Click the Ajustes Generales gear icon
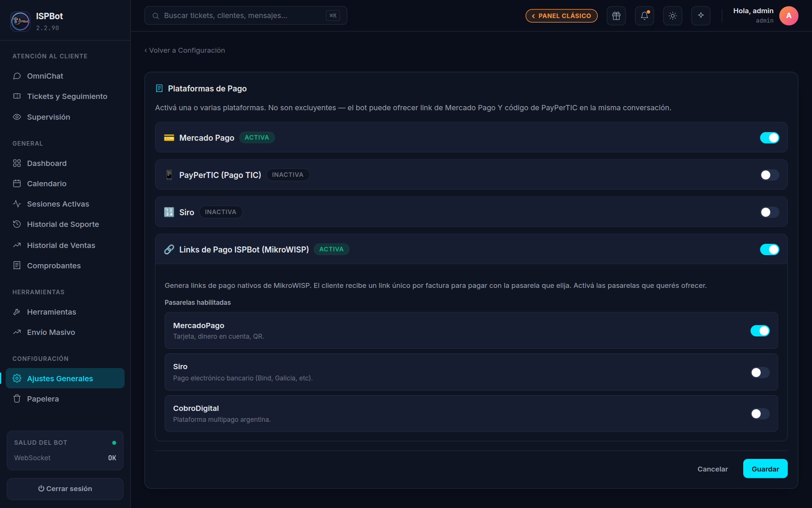The image size is (812, 508). pos(17,379)
